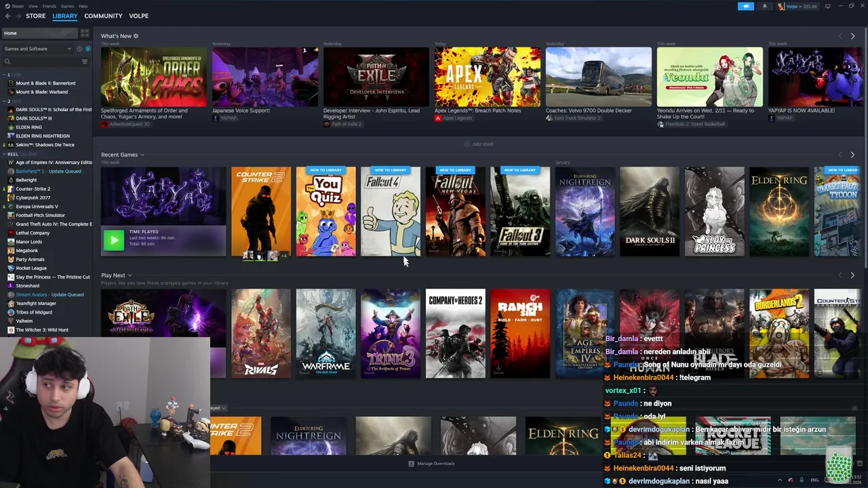Open the Warframe cover in Play Next
The image size is (868, 488).
325,333
